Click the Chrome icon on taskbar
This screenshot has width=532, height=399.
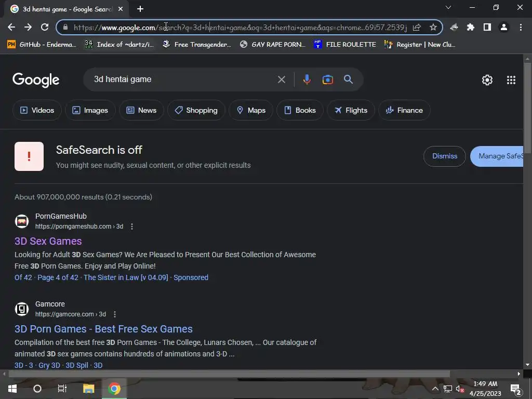point(114,389)
